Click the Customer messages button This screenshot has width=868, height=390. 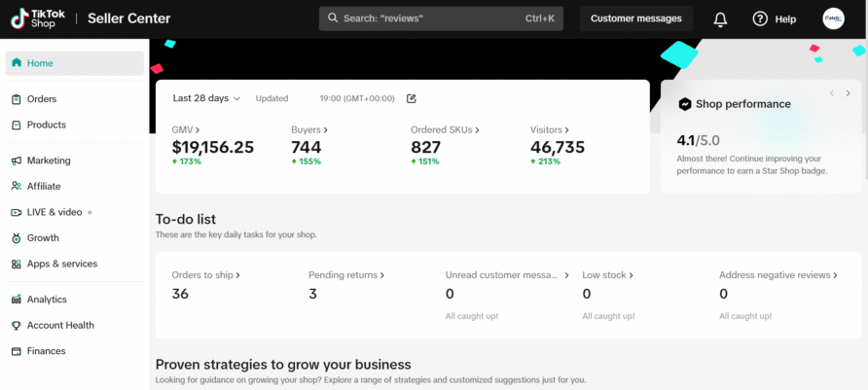point(636,18)
